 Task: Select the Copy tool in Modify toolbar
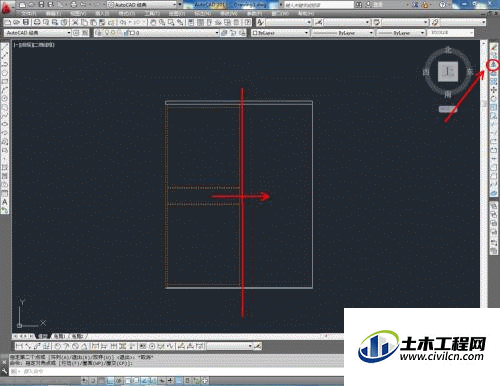point(494,56)
